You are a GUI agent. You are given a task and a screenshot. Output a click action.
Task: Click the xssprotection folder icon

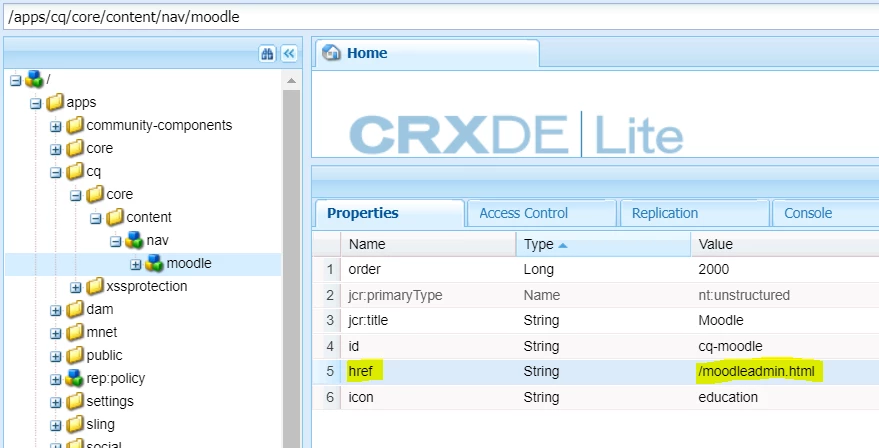pyautogui.click(x=95, y=287)
